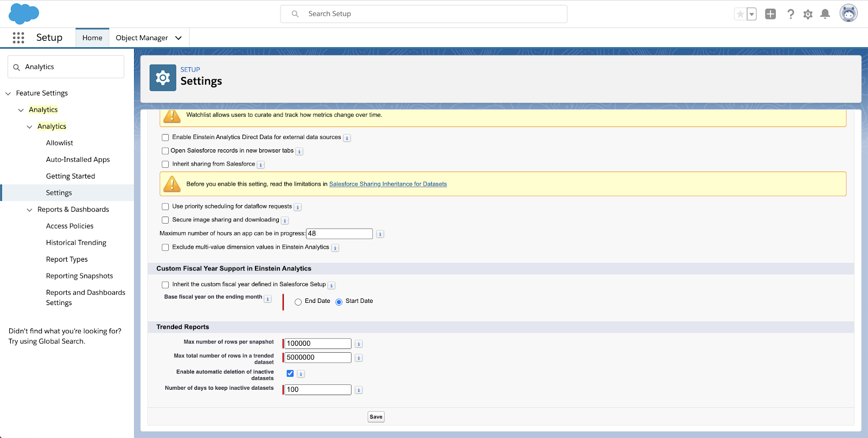
Task: Open the global actions plus icon
Action: pos(770,14)
